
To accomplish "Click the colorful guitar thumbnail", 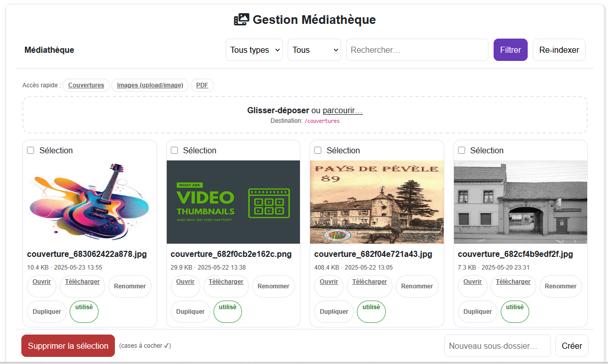I will tap(89, 202).
